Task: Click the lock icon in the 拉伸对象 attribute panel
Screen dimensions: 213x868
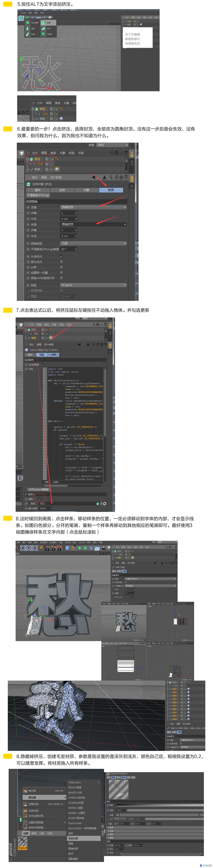Action: [117, 177]
